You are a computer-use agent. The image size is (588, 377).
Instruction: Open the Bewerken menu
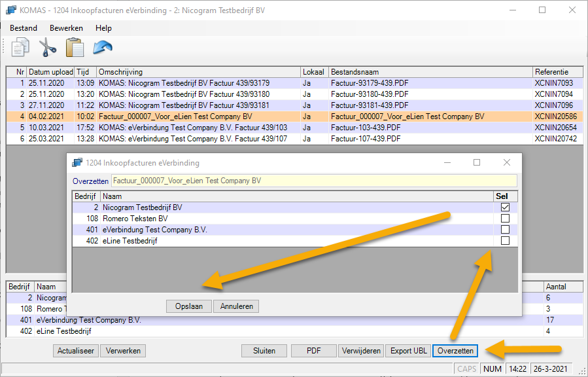[66, 28]
